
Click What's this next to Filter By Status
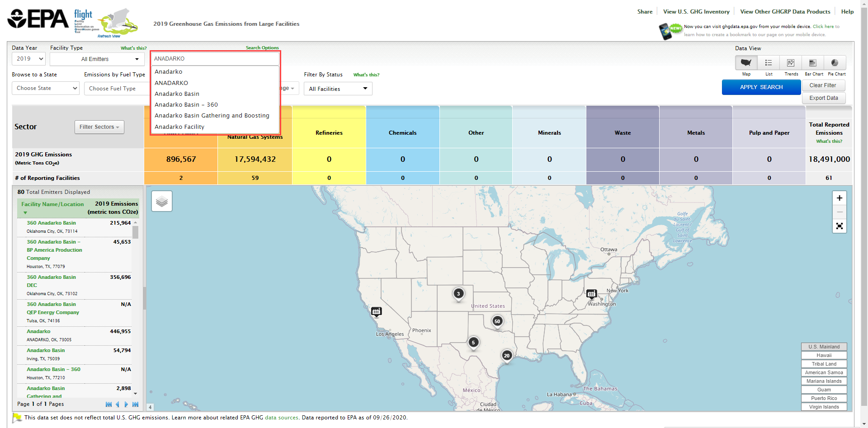click(x=366, y=75)
